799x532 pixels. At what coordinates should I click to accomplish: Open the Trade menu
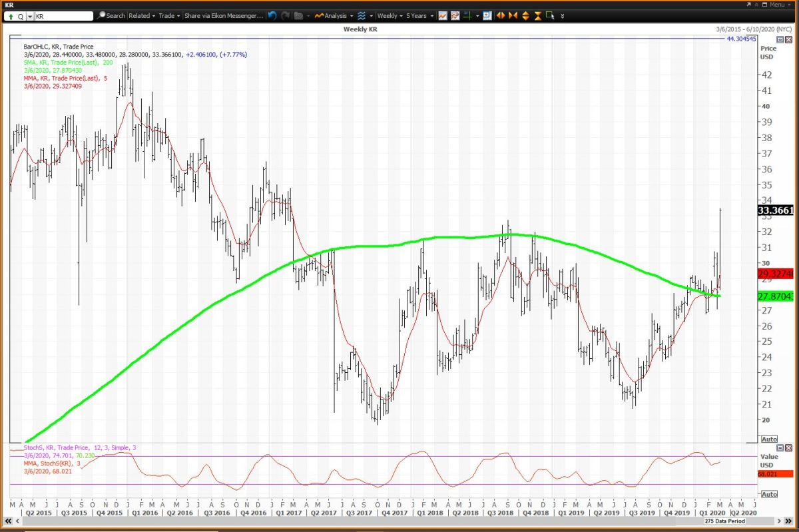tap(169, 15)
